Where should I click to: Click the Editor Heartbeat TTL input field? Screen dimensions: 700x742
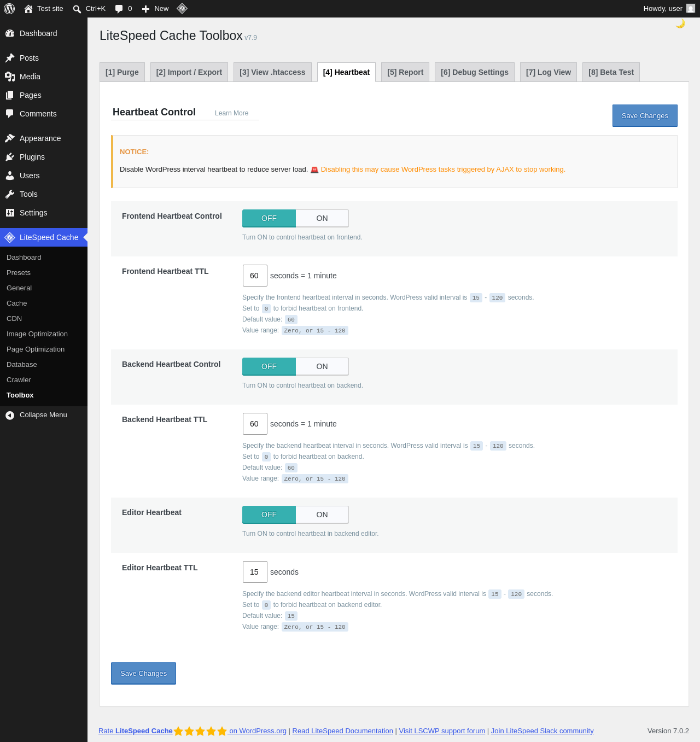255,572
